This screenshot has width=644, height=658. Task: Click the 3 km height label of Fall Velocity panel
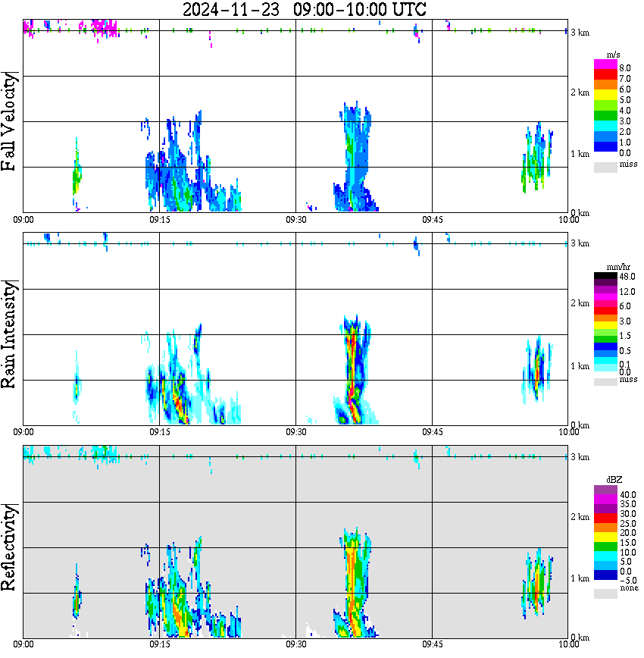[580, 33]
